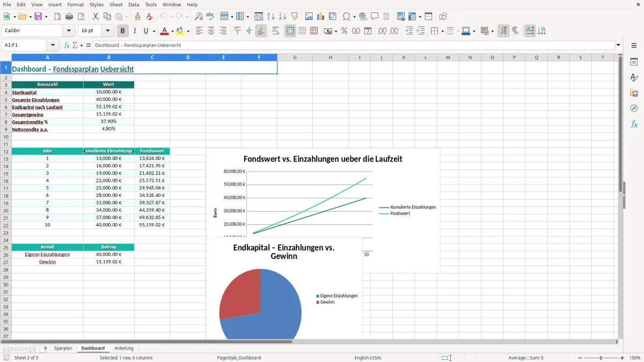
Task: Toggle Align Right
Action: (223, 31)
